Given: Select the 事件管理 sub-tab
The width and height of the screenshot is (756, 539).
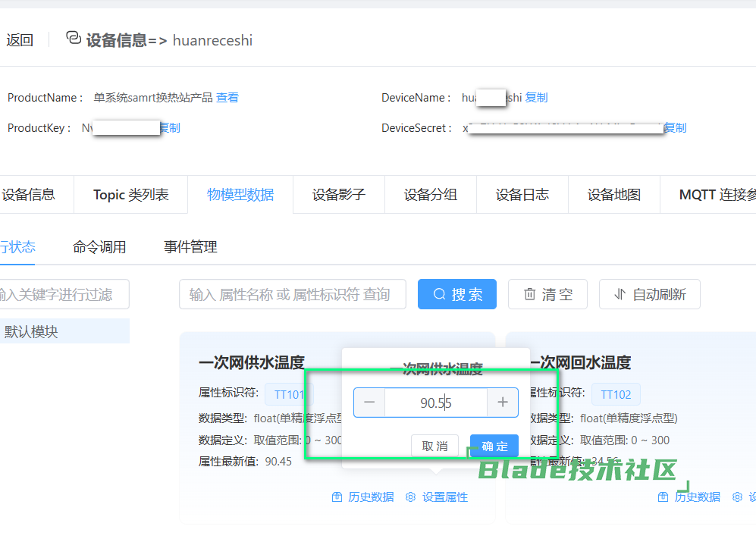Looking at the screenshot, I should [190, 247].
